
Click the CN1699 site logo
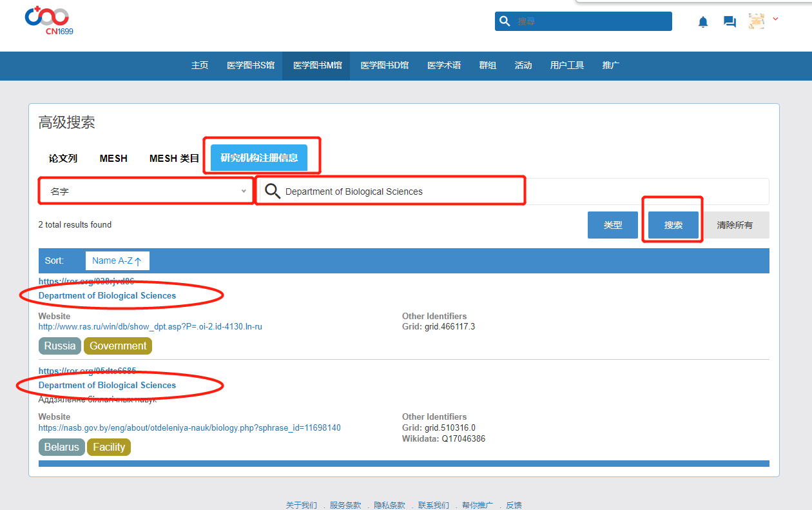[48, 20]
